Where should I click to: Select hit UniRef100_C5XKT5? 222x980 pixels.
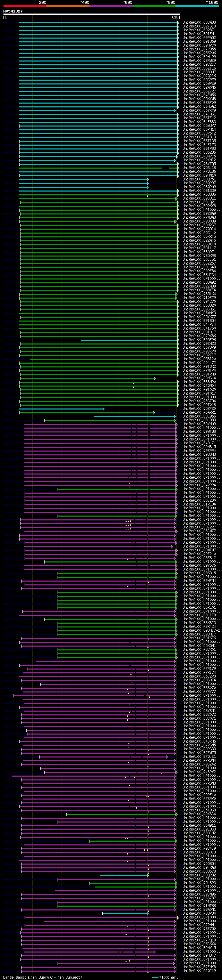tap(199, 237)
